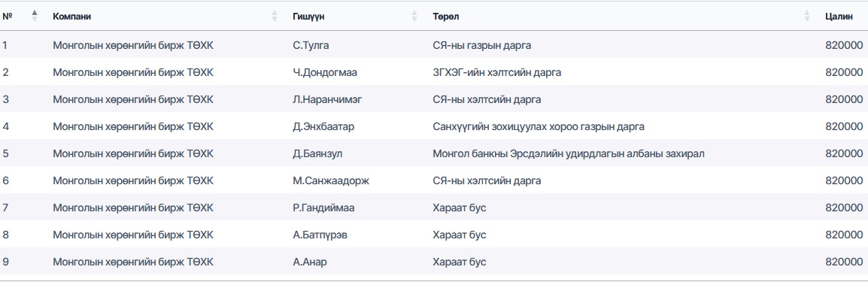This screenshot has width=868, height=282.
Task: Click member Д.Энхбаатар
Action: tap(323, 126)
